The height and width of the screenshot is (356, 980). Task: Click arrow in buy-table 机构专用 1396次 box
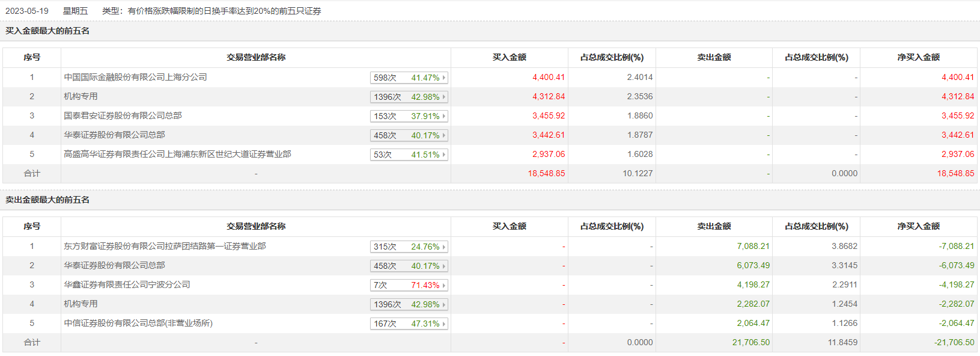click(444, 97)
